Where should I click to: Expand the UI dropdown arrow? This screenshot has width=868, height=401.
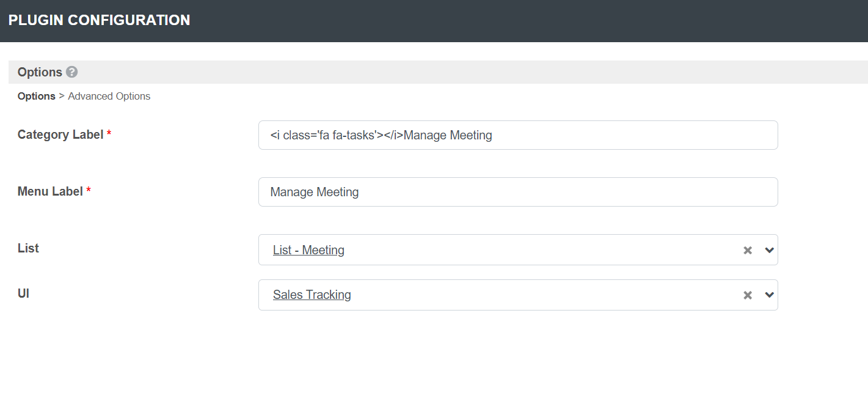tap(769, 295)
